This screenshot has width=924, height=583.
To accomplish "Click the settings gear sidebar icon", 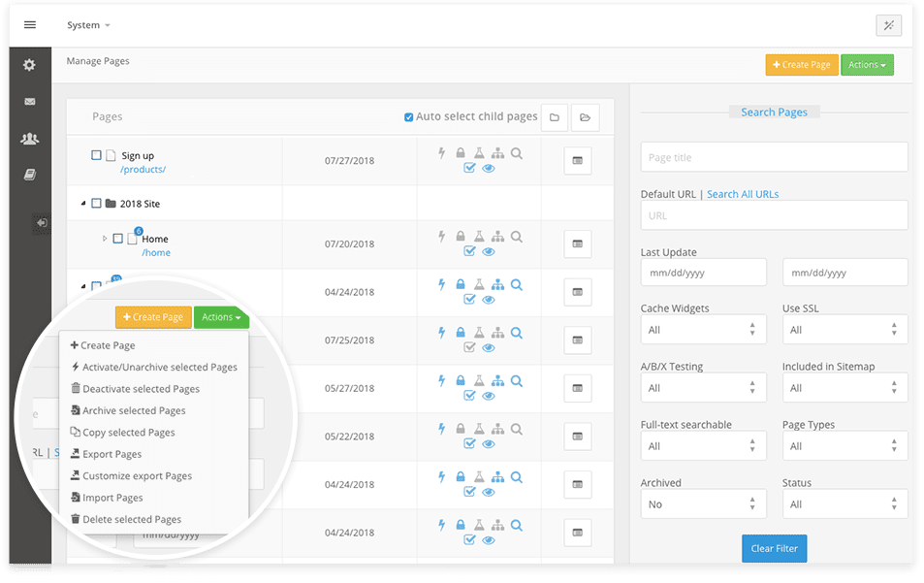I will 29,65.
